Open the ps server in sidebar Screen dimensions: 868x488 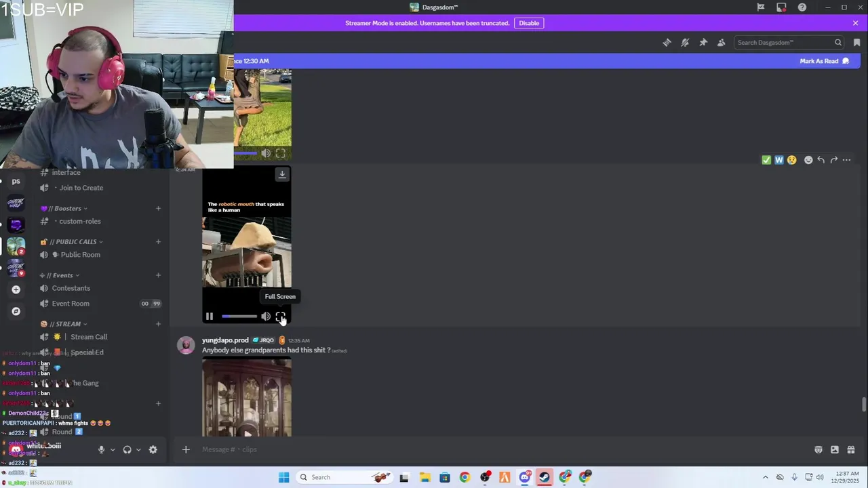[16, 181]
